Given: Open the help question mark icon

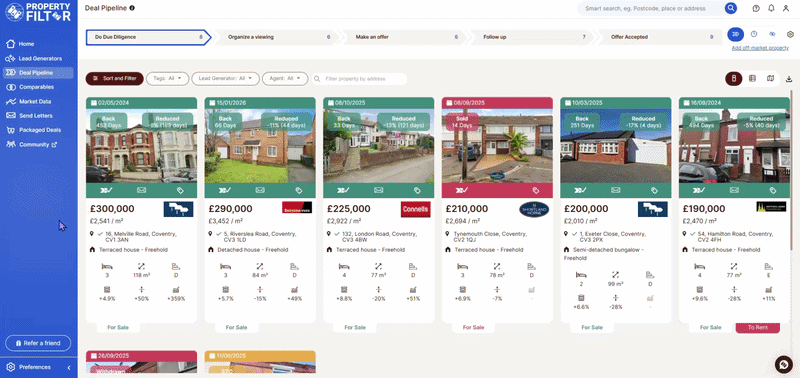Looking at the screenshot, I should 756,8.
